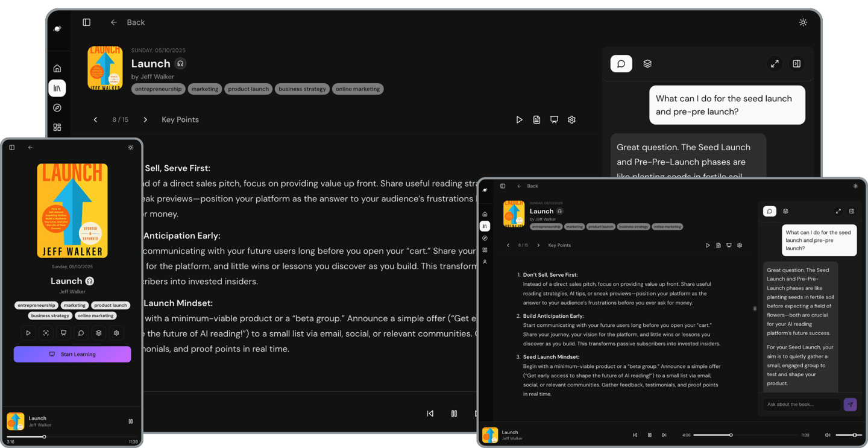Open the compass Explore icon in desktop sidebar

point(57,108)
